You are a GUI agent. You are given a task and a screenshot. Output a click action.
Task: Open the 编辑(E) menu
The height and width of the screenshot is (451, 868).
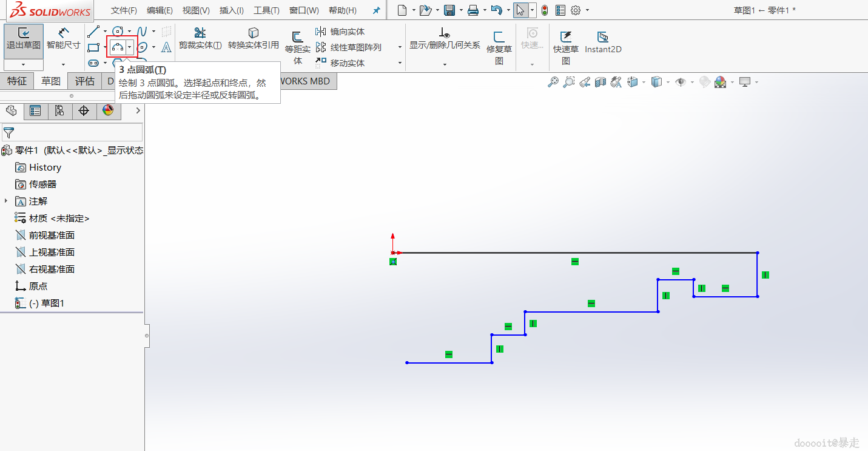point(160,10)
